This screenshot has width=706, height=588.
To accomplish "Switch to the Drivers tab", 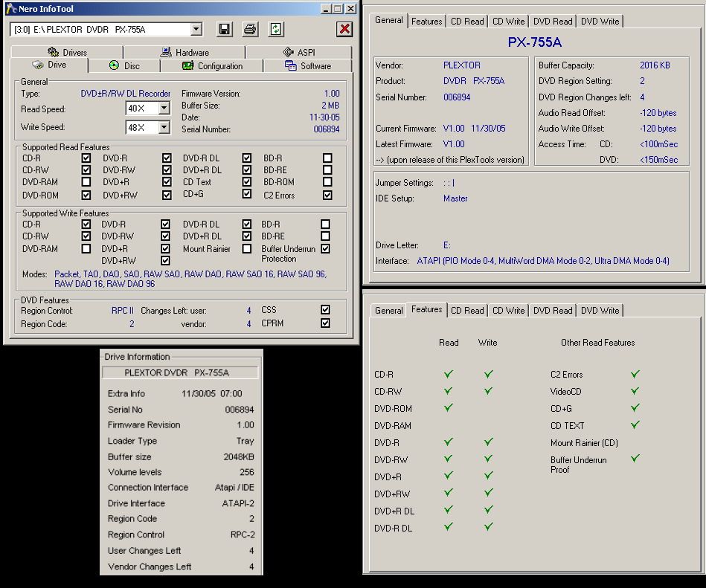I will click(x=67, y=52).
